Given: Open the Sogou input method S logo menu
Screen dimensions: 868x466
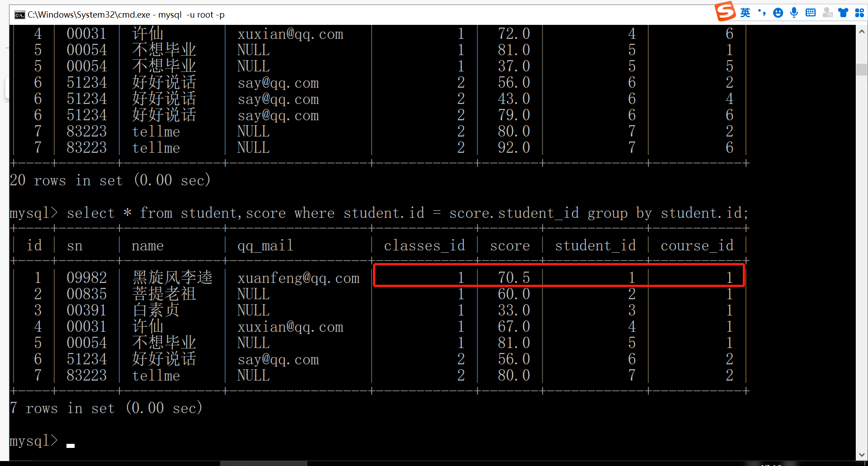Looking at the screenshot, I should click(x=725, y=11).
